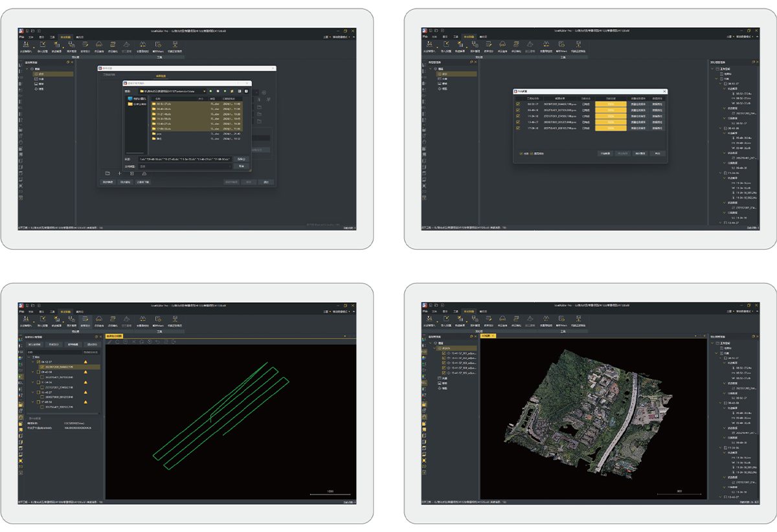The image size is (777, 532).
Task: Open the highlighted ribbon tab in the trajectory window
Action: coord(65,311)
